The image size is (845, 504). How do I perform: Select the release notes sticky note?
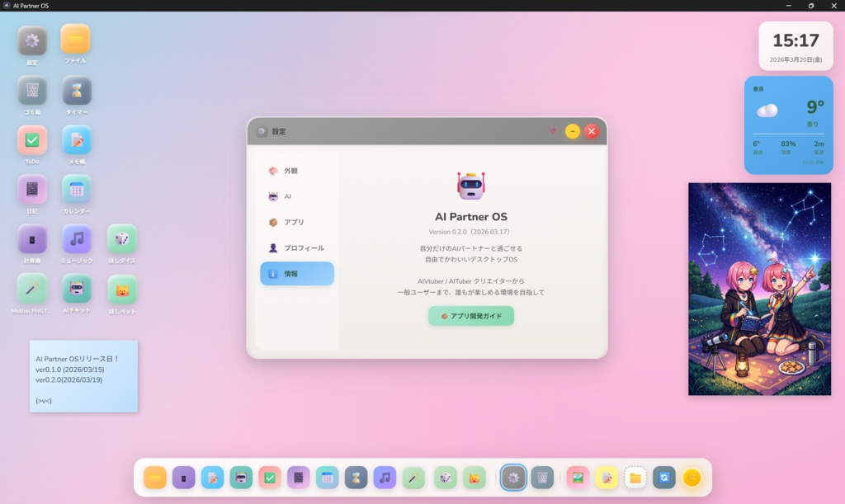pos(83,375)
